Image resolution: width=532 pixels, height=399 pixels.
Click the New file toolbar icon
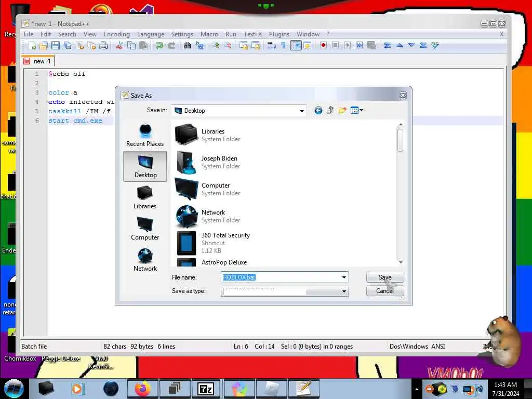[32, 46]
